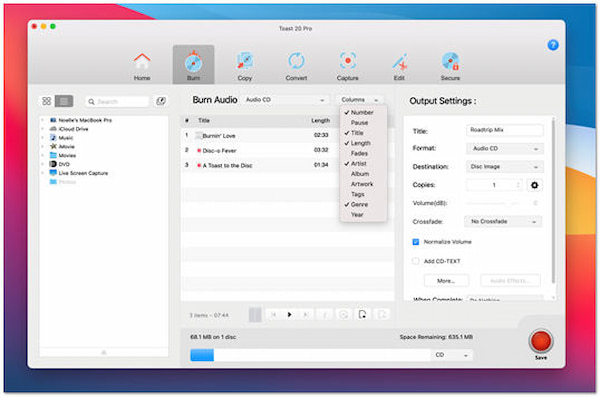The width and height of the screenshot is (600, 397).
Task: Open help with the question mark icon
Action: [x=553, y=45]
